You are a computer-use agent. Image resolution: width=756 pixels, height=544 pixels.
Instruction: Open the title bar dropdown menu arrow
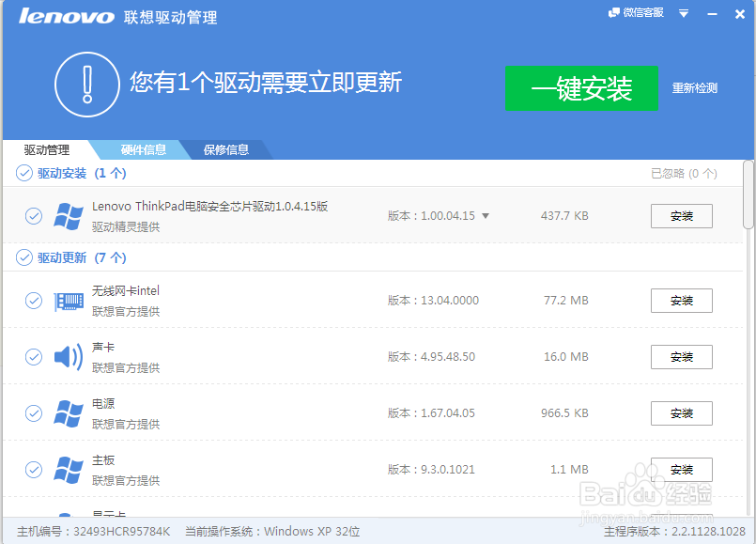coord(683,13)
